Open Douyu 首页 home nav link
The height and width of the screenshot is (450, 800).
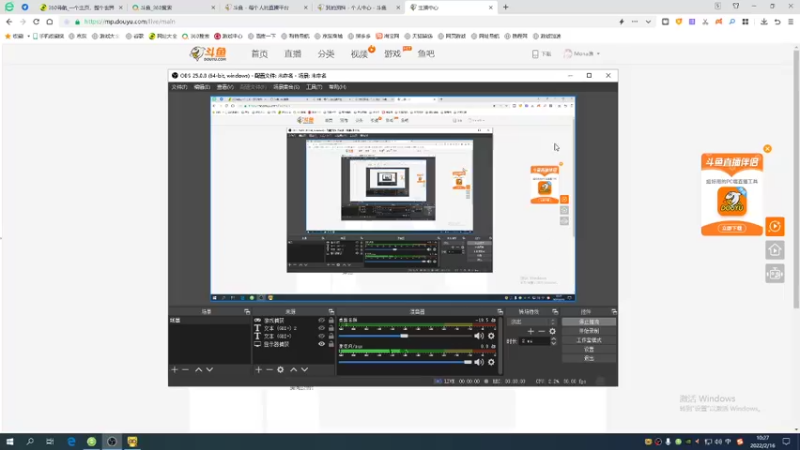(x=260, y=54)
